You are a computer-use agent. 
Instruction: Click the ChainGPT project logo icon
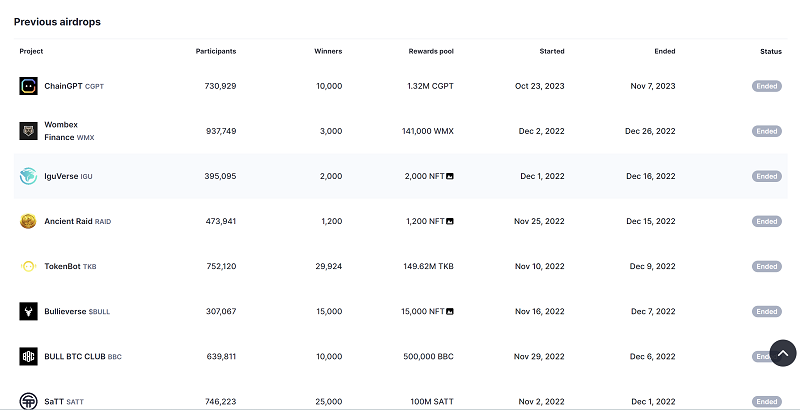pos(28,86)
